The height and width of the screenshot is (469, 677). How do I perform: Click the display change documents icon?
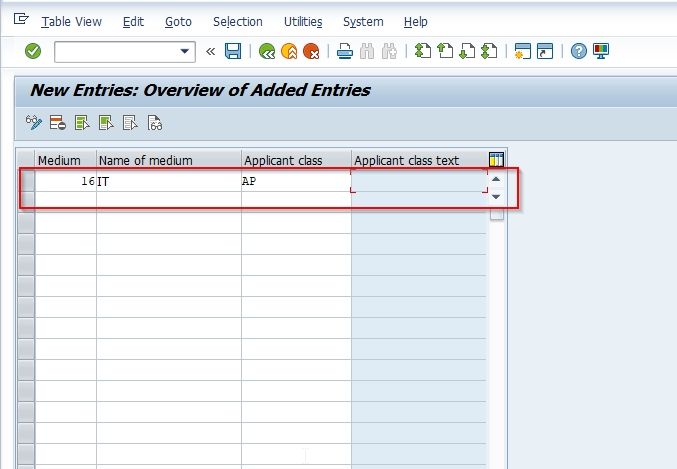155,123
